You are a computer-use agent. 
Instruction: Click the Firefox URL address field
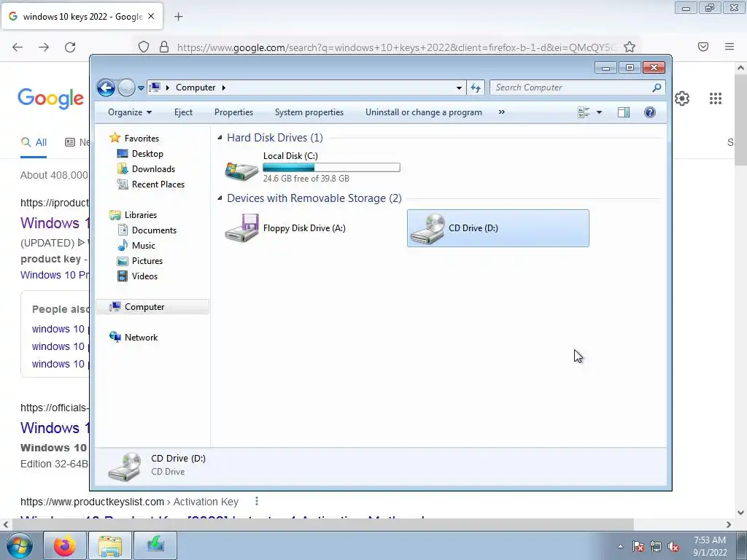coord(396,47)
